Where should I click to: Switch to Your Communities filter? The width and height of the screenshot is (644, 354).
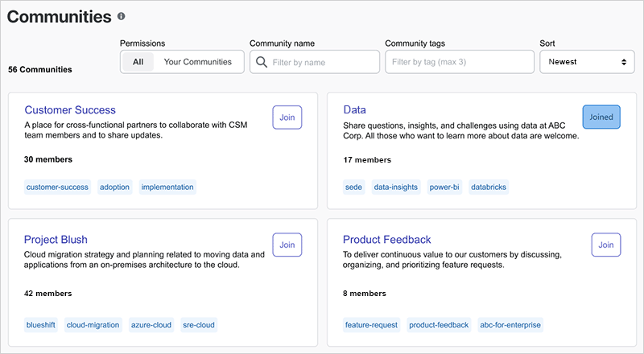[197, 62]
